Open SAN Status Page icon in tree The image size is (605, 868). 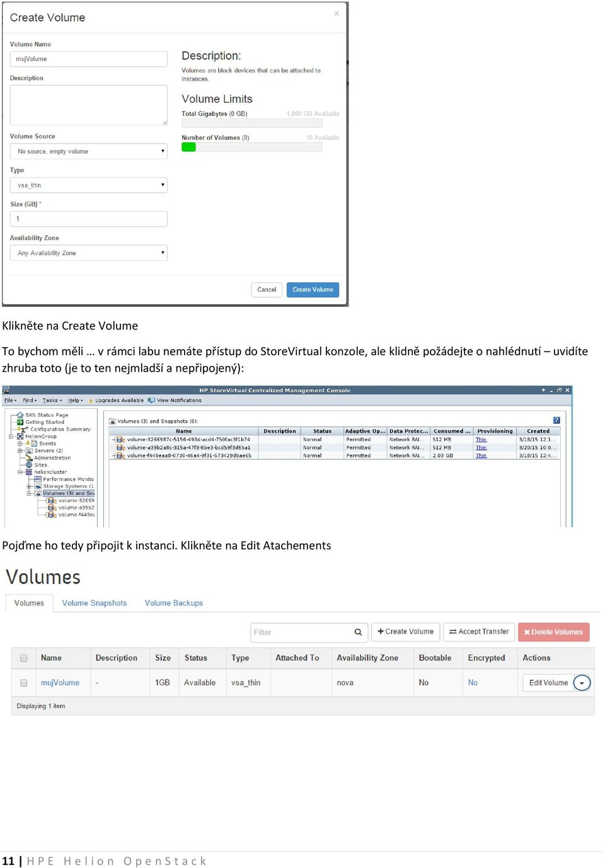click(x=20, y=415)
